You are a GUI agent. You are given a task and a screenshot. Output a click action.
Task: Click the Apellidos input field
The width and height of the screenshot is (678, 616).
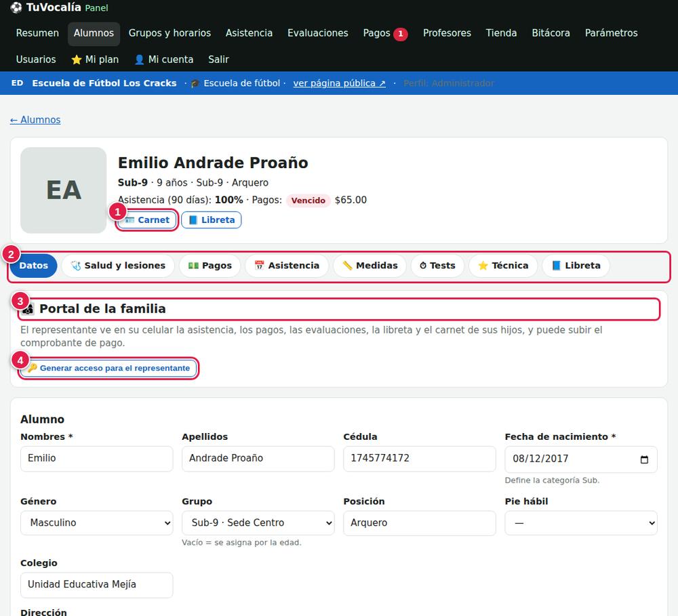click(x=258, y=459)
